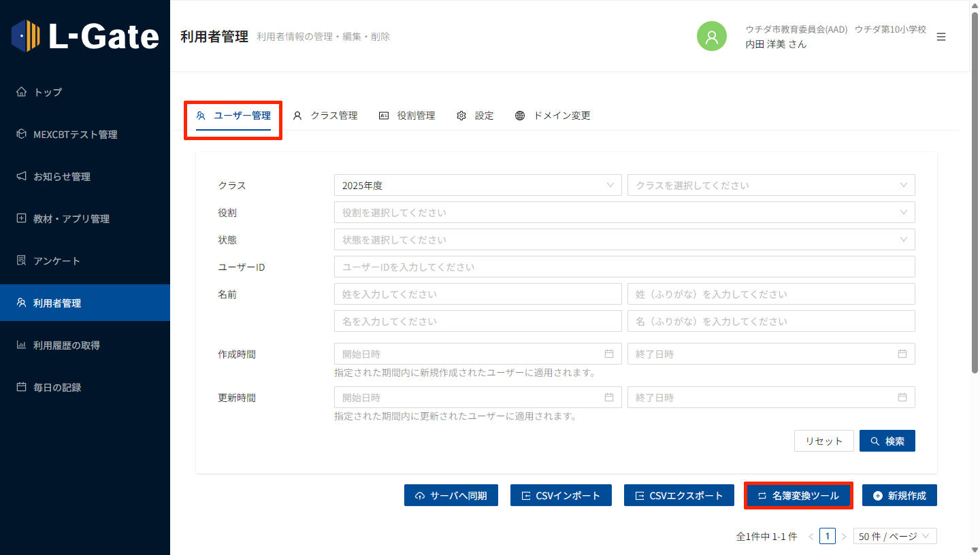Go to トップ in the sidebar

pos(48,92)
